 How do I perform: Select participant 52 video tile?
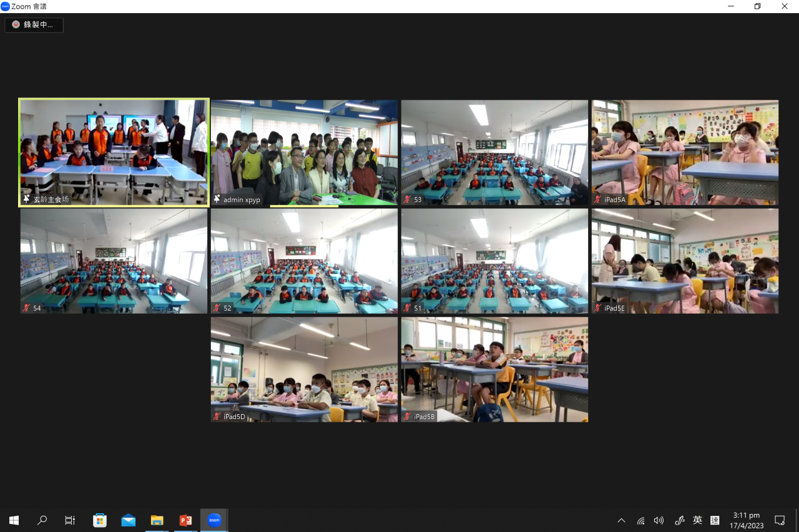(x=304, y=261)
